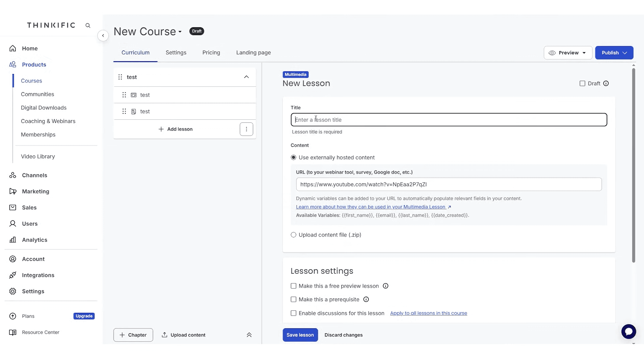The height and width of the screenshot is (362, 644).
Task: Click the Save lesson button
Action: coord(300,335)
